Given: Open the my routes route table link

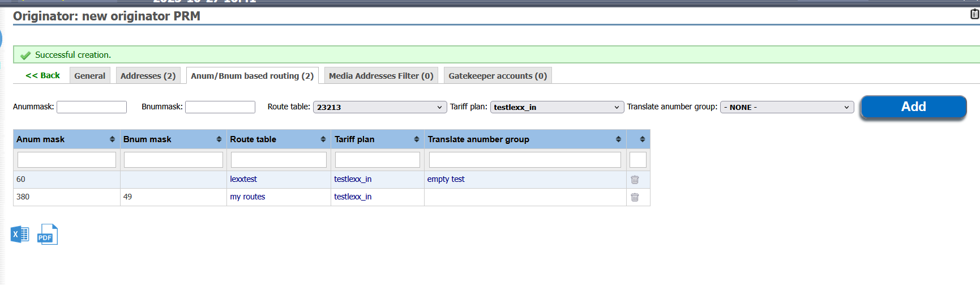Looking at the screenshot, I should 247,197.
